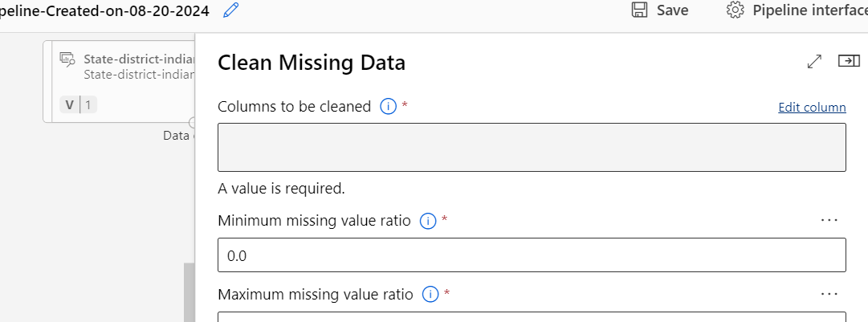
Task: Show info for Minimum missing value ratio
Action: (428, 222)
